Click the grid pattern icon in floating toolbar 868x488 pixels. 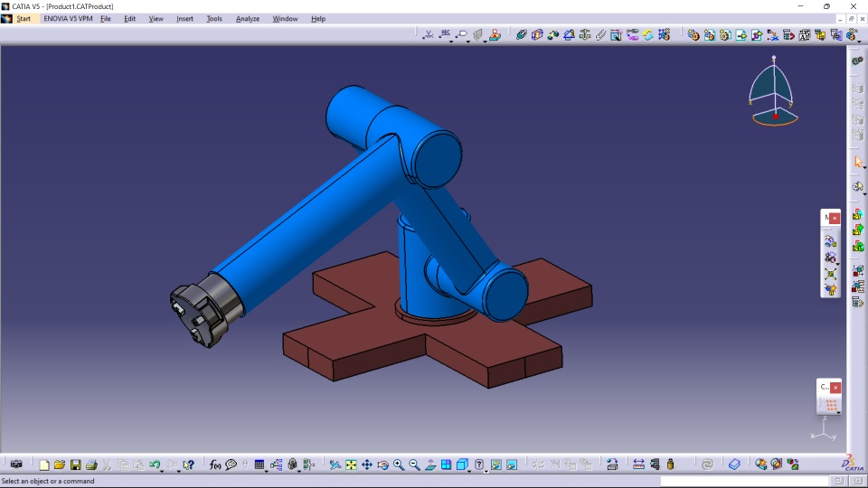coord(830,406)
